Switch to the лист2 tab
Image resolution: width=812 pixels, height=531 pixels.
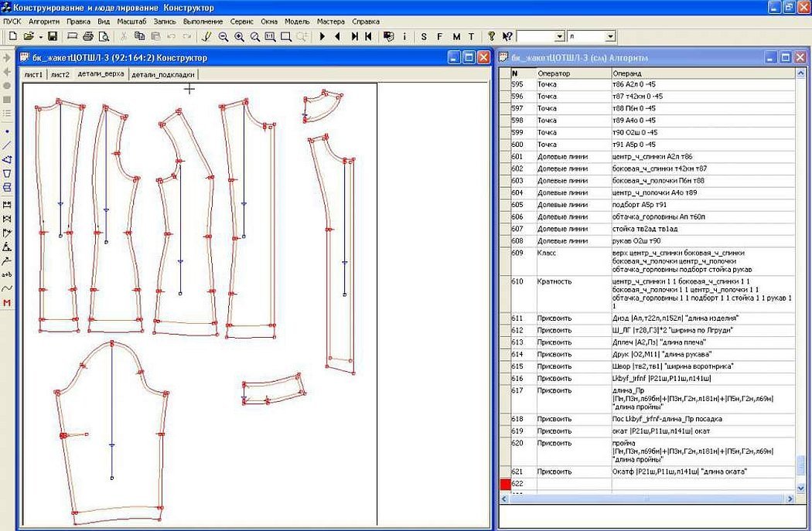(x=60, y=74)
